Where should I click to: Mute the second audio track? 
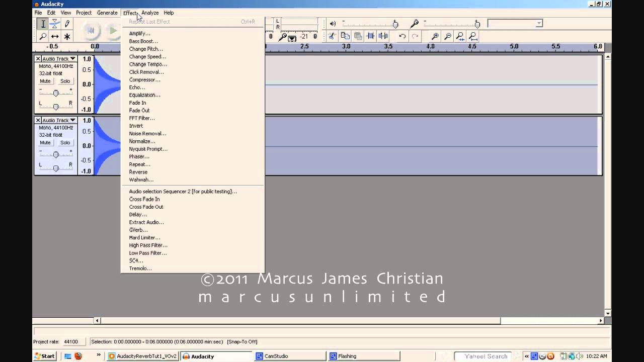point(45,142)
